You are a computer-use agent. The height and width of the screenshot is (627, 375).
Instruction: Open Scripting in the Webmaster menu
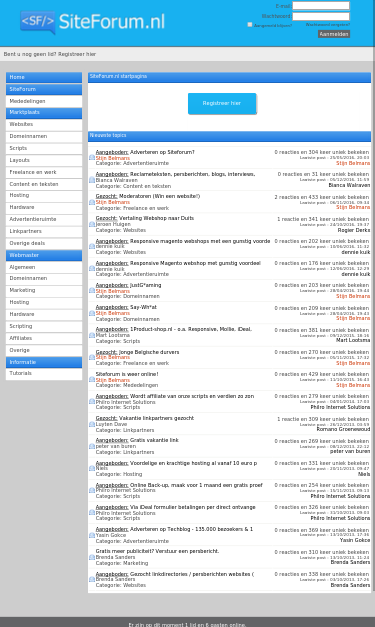point(44,326)
